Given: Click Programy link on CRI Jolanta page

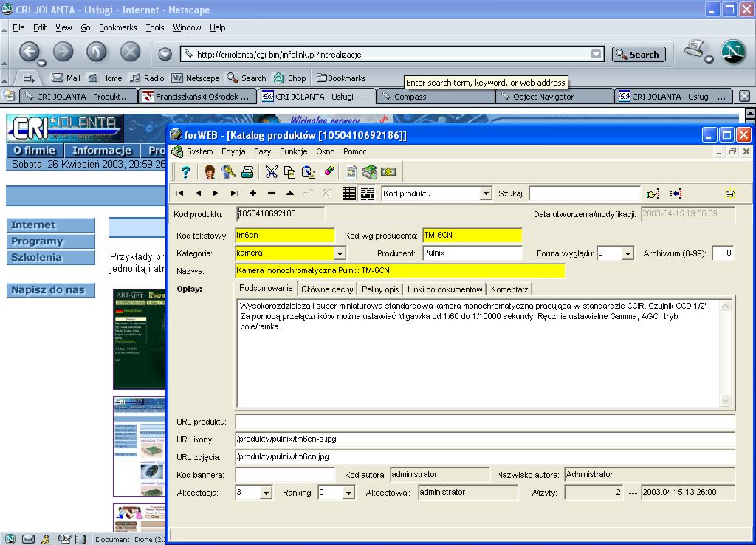Looking at the screenshot, I should pyautogui.click(x=51, y=241).
